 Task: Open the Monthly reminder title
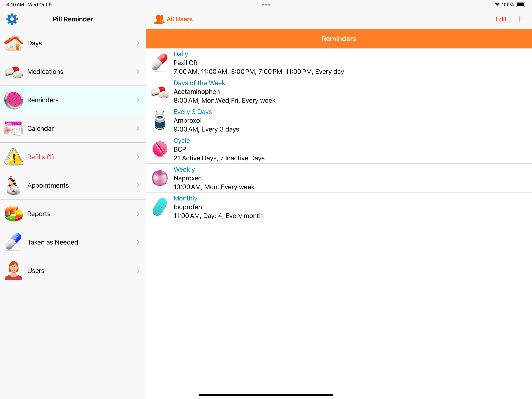point(185,198)
